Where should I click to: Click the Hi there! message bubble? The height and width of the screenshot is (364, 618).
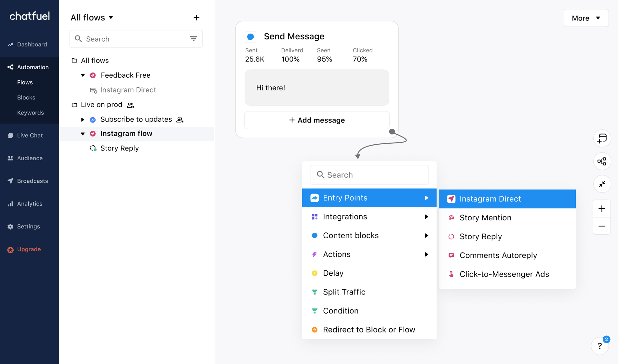click(x=317, y=88)
